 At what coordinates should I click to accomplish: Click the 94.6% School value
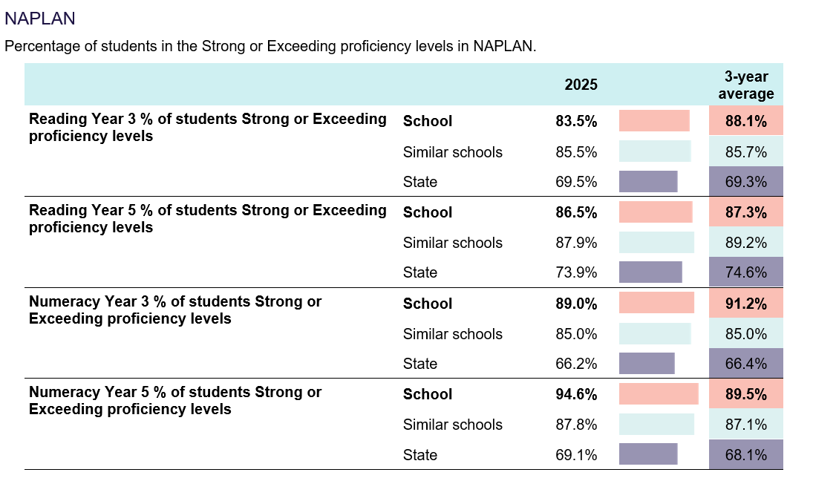pos(576,394)
